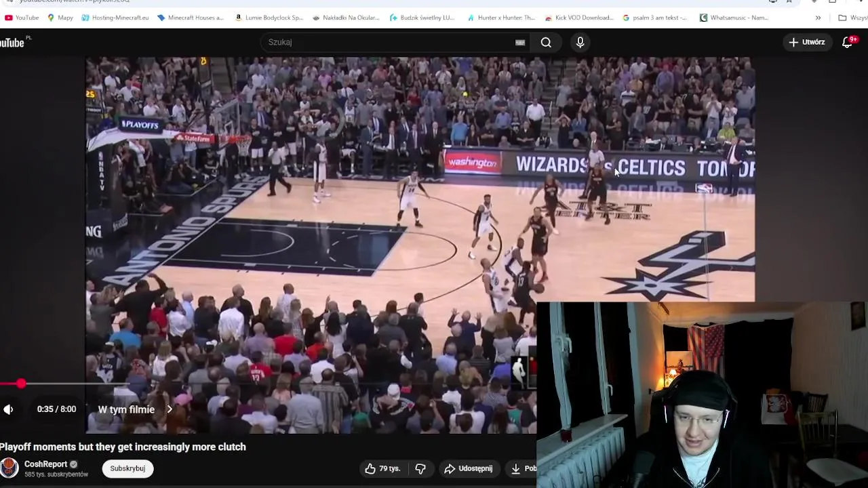Image resolution: width=868 pixels, height=488 pixels.
Task: Open the psalm 3 am tekst bookmark
Action: 654,18
